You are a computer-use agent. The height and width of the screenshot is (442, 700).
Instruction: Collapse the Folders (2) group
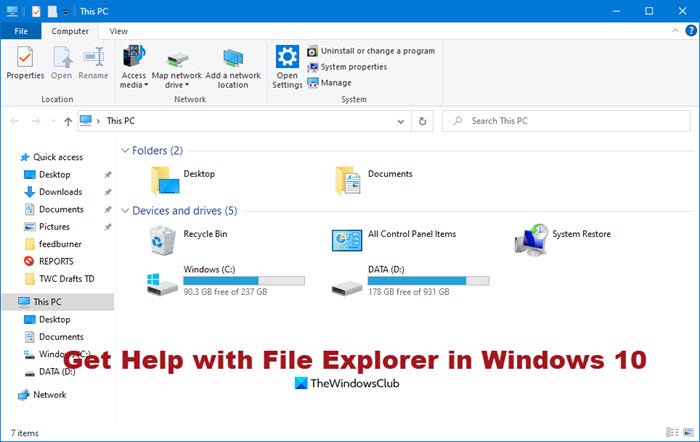tap(125, 151)
